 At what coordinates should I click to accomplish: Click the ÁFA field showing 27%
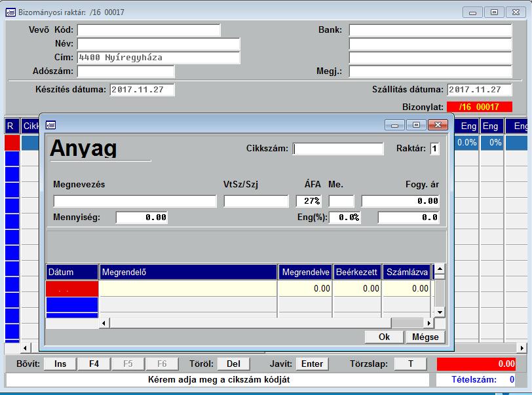309,201
